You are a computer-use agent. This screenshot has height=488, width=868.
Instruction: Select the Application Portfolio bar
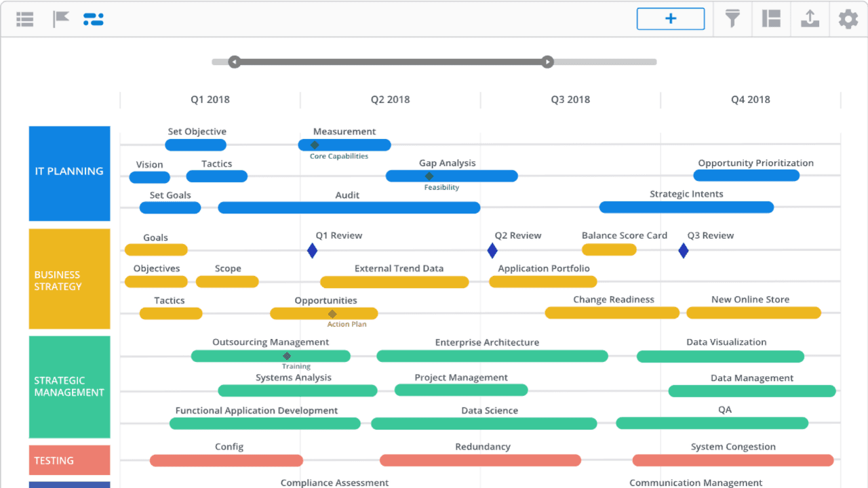point(543,281)
